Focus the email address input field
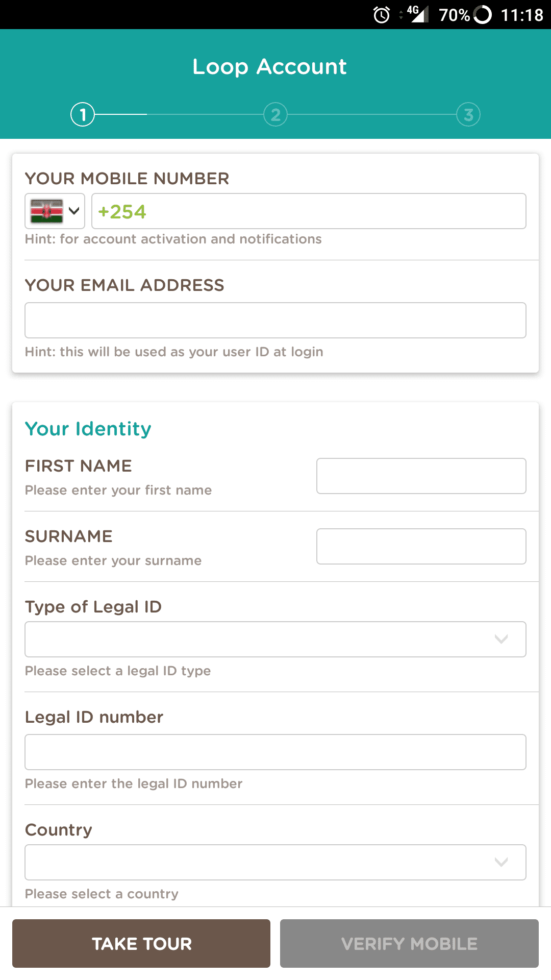 275,321
